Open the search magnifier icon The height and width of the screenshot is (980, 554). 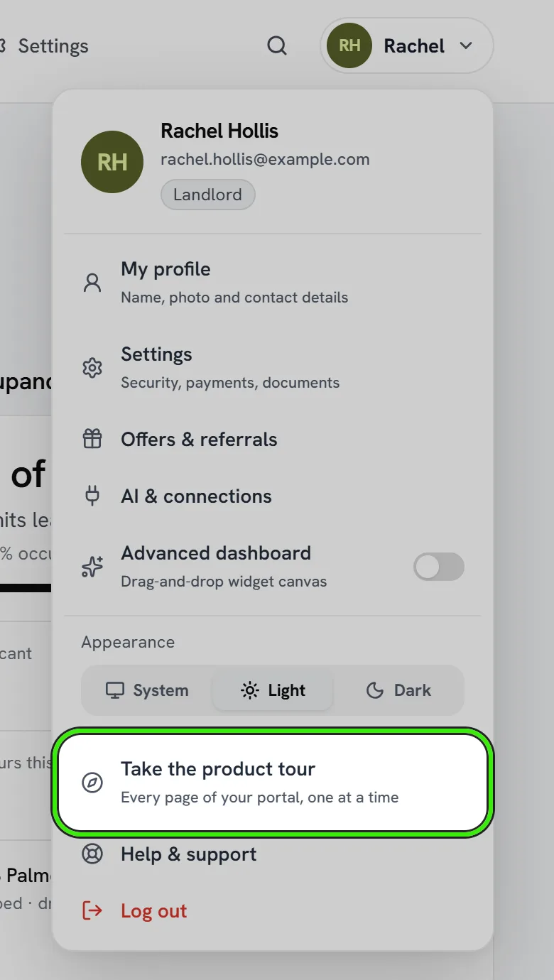(277, 46)
